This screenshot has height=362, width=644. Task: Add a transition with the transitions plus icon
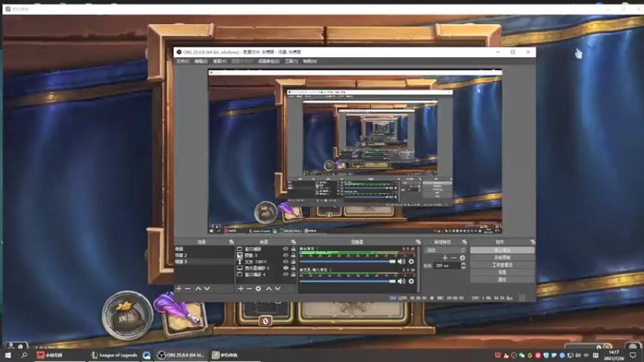coord(445,257)
